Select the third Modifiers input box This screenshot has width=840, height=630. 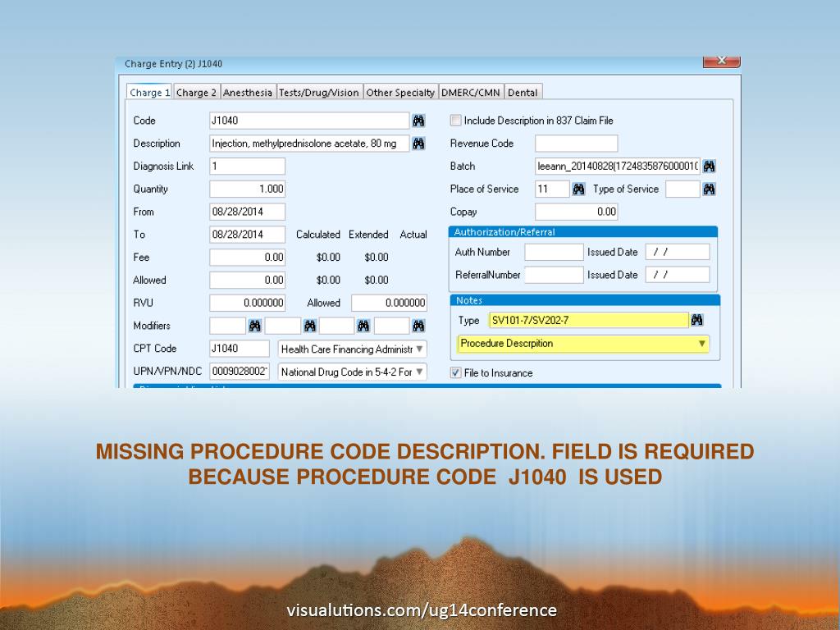click(337, 325)
